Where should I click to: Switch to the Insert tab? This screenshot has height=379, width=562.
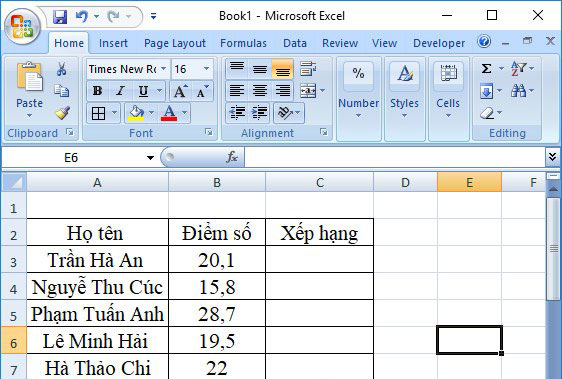click(x=113, y=43)
